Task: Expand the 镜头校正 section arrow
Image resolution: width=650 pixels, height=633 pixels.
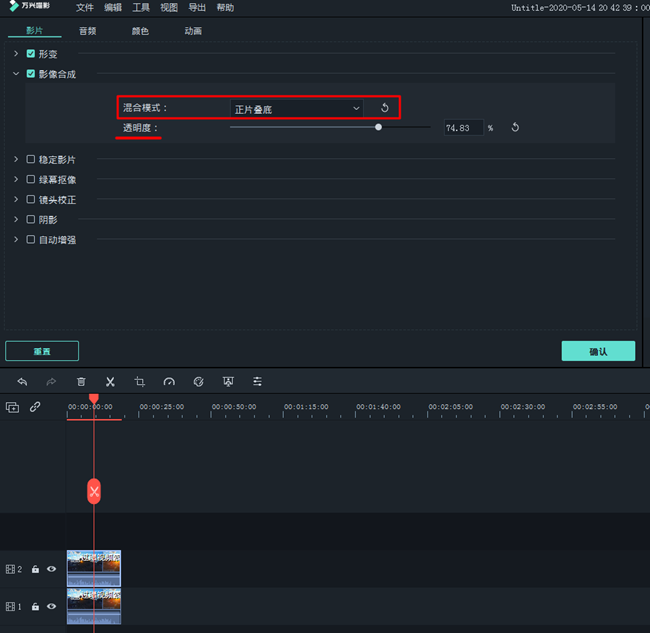Action: pyautogui.click(x=16, y=199)
